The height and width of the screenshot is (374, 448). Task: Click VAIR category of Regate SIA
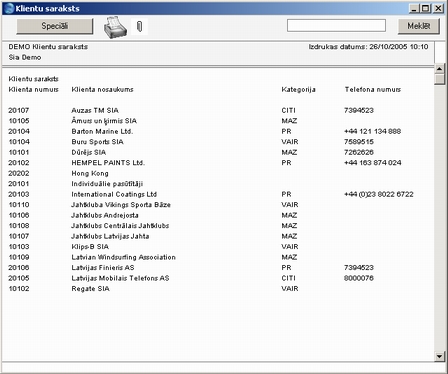(x=290, y=289)
